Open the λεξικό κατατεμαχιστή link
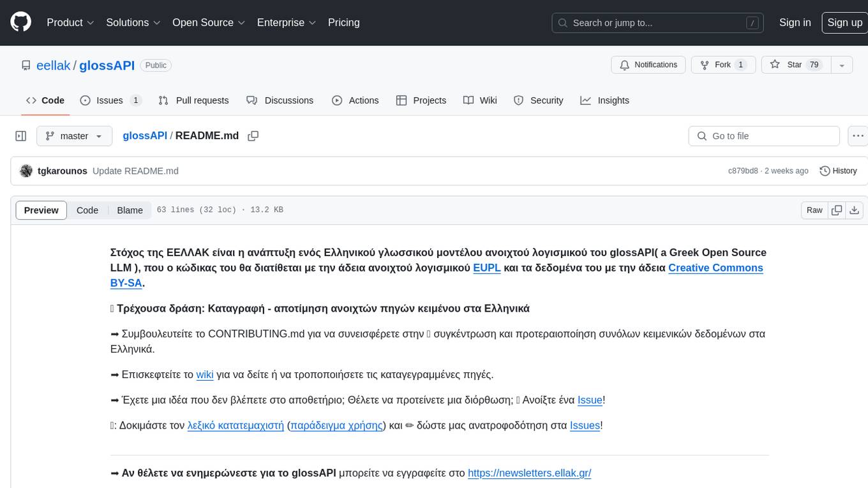Screen dimensions: 868x488 pyautogui.click(x=236, y=425)
